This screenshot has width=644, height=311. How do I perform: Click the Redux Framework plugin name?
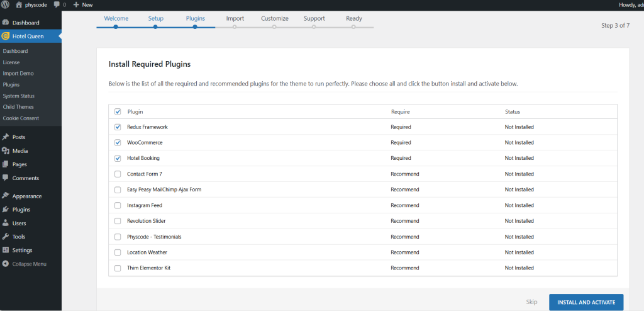pos(147,127)
